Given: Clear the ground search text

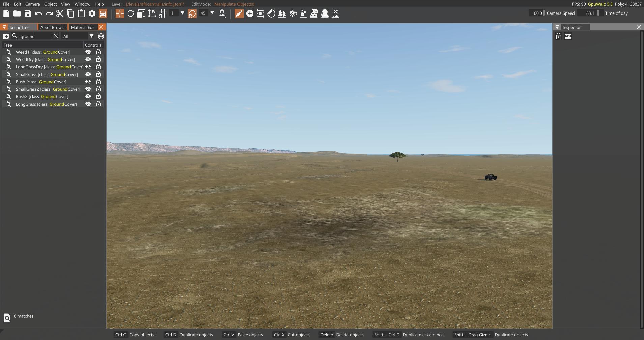Looking at the screenshot, I should [56, 36].
